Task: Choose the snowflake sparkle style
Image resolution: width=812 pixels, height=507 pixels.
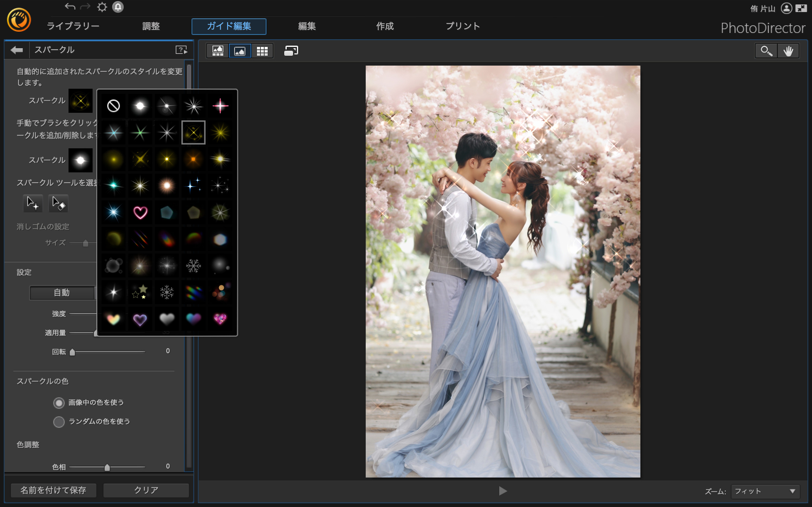Action: tap(193, 266)
